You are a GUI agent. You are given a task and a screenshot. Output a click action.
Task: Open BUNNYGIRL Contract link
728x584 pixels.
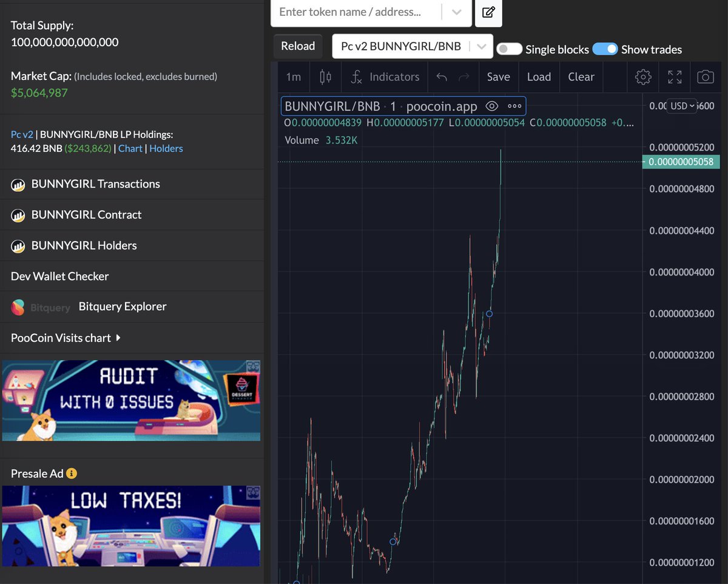coord(86,215)
